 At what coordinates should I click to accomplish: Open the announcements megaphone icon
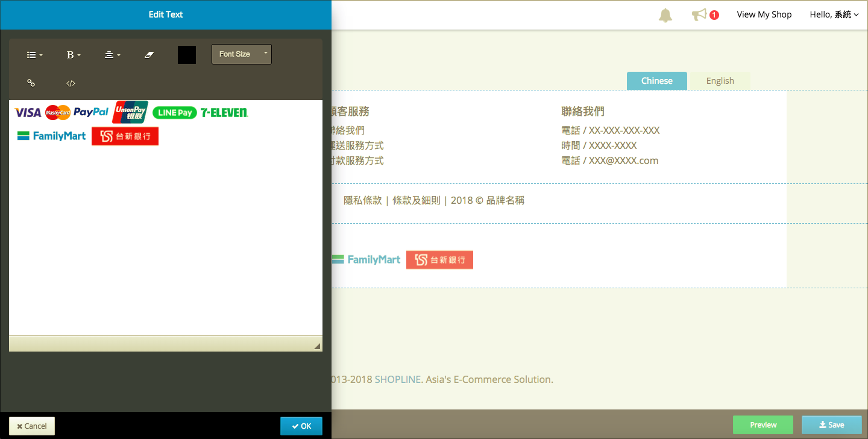tap(699, 14)
